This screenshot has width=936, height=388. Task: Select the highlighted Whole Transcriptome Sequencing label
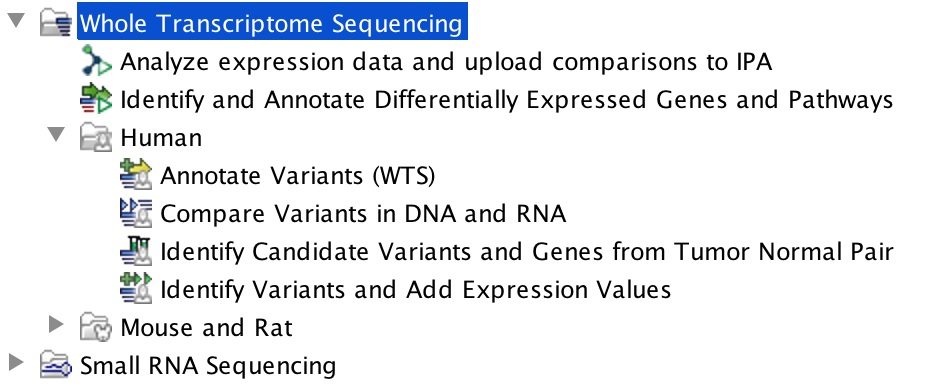tap(272, 24)
